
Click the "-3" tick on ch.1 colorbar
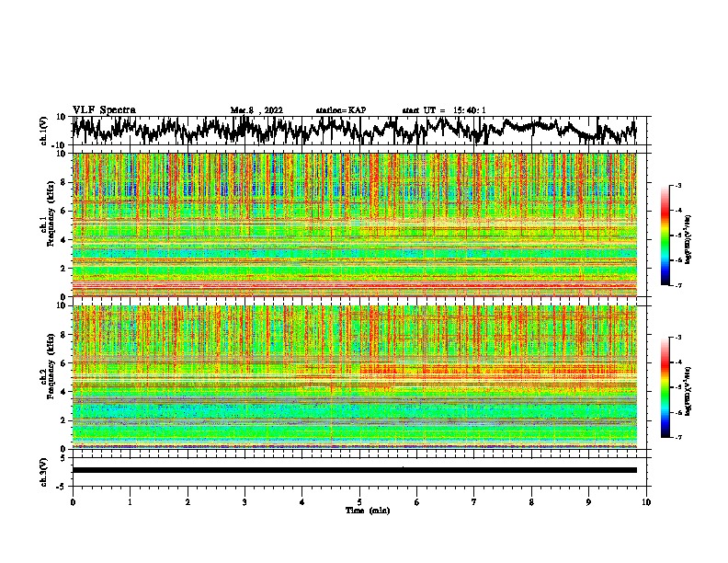coord(677,186)
